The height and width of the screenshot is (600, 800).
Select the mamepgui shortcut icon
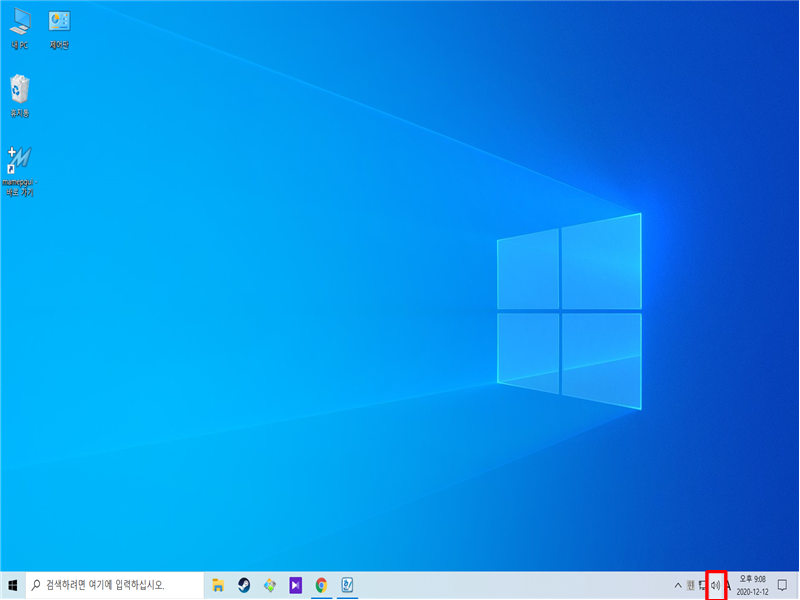20,171
